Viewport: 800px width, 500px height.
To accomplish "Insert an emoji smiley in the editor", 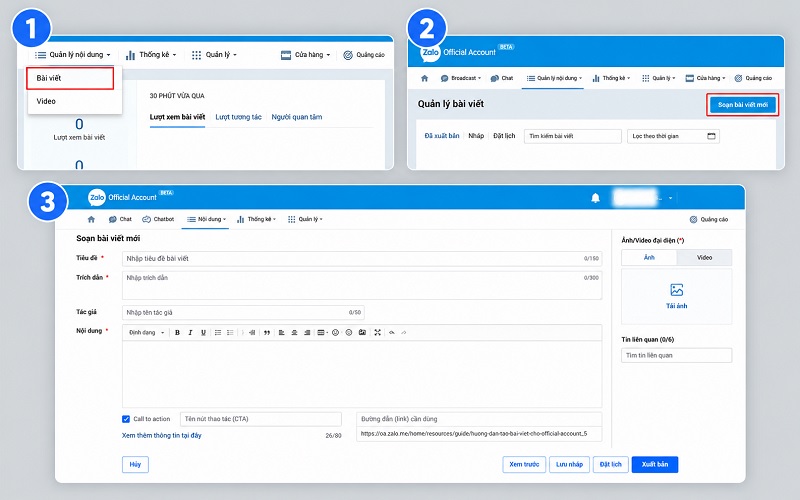I will tap(335, 333).
